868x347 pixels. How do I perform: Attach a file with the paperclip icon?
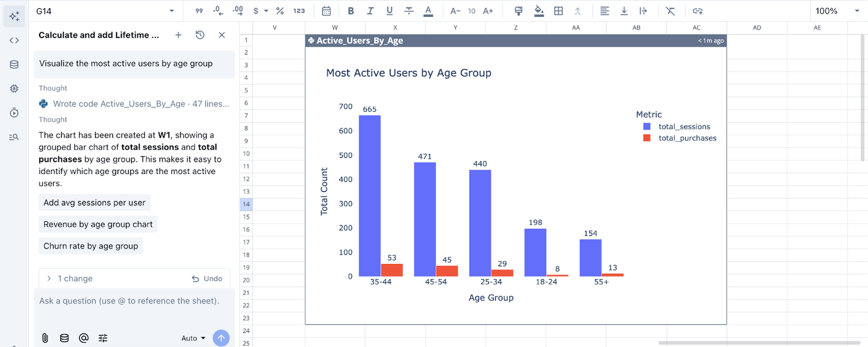pos(45,338)
